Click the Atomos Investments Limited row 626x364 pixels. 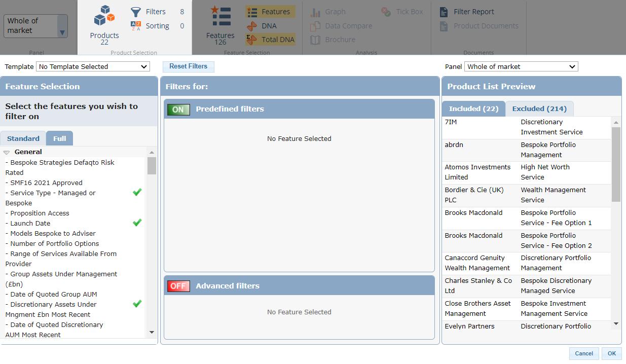coord(526,172)
